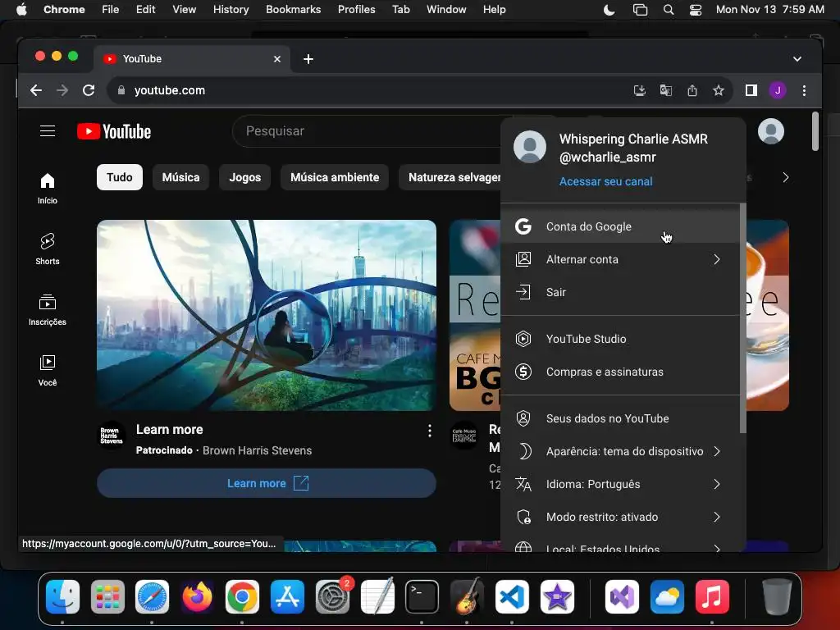
Task: Go to Início in the sidebar
Action: click(x=47, y=188)
